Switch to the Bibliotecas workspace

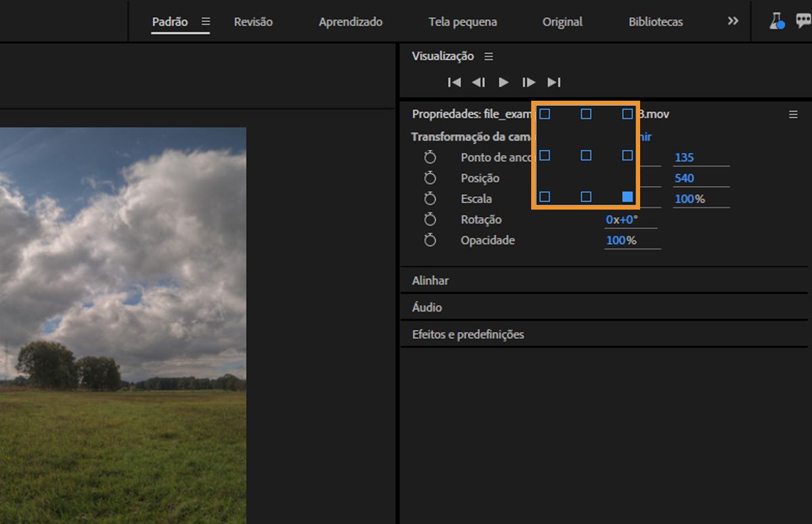656,22
